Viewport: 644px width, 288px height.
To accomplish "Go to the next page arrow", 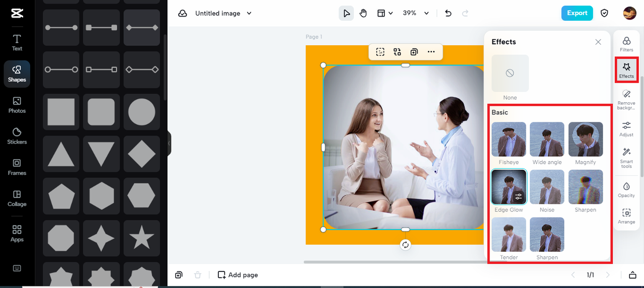I will 608,275.
